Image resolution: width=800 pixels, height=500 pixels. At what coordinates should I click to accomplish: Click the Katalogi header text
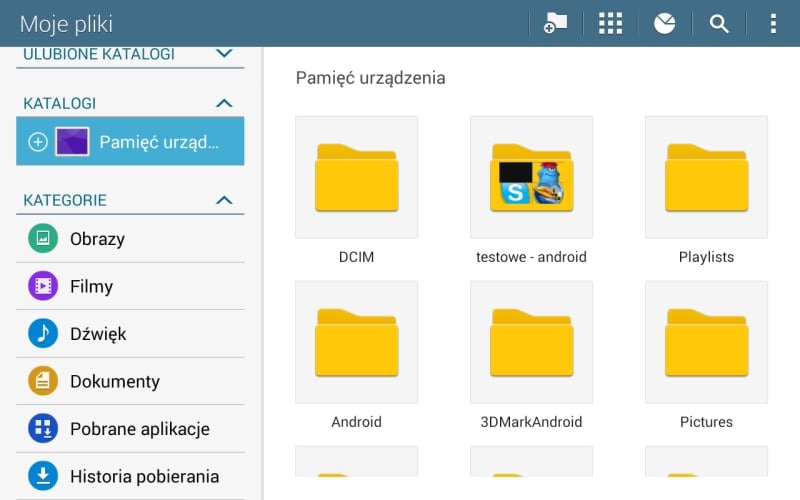tap(60, 104)
